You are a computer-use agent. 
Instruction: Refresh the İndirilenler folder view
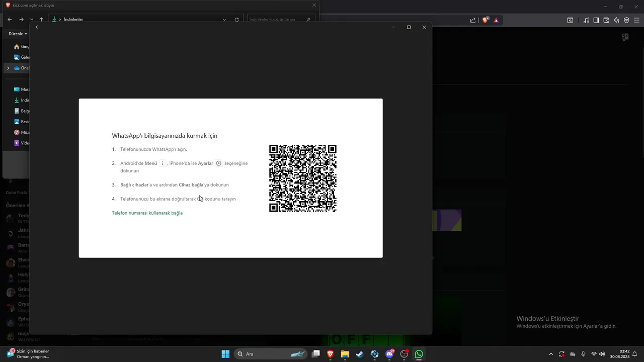(x=237, y=20)
